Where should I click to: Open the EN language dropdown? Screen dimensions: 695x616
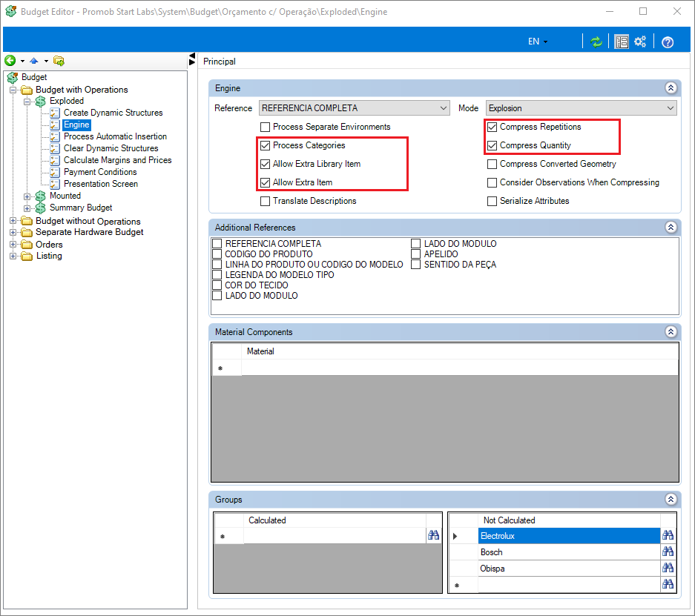coord(538,42)
